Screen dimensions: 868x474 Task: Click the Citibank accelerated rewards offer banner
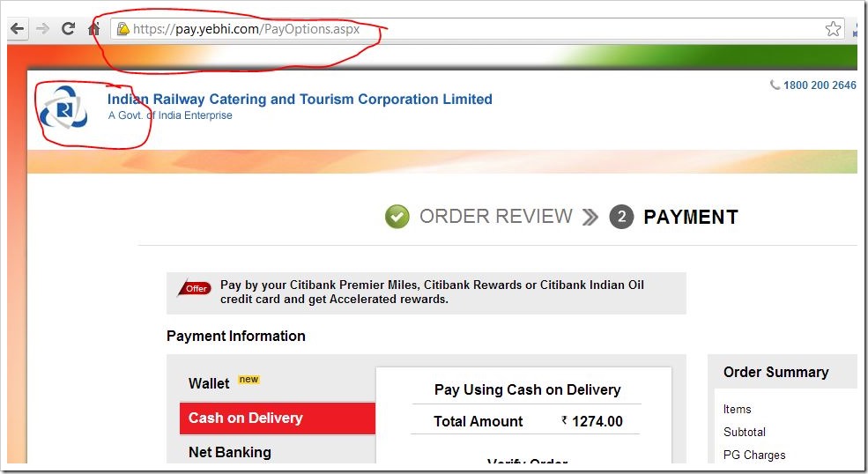pos(432,293)
